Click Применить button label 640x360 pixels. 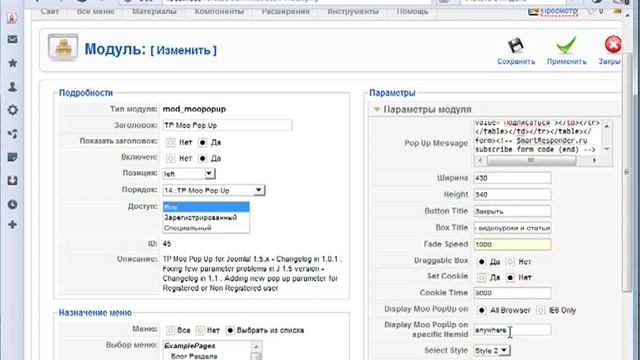coord(567,62)
